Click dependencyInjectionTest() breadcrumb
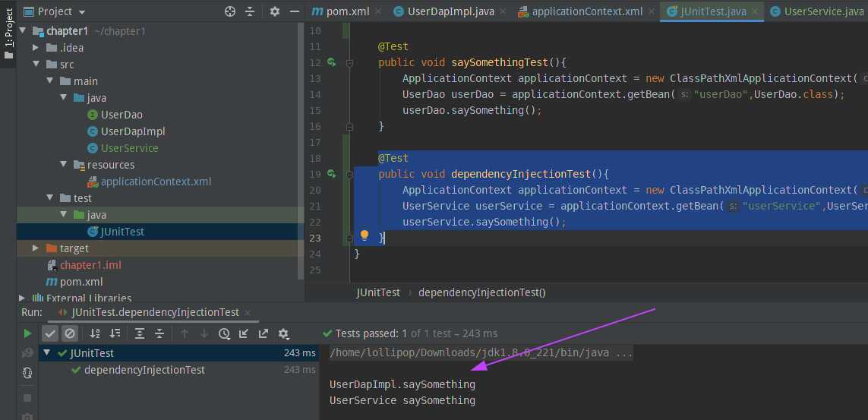Image resolution: width=868 pixels, height=420 pixels. click(x=482, y=292)
